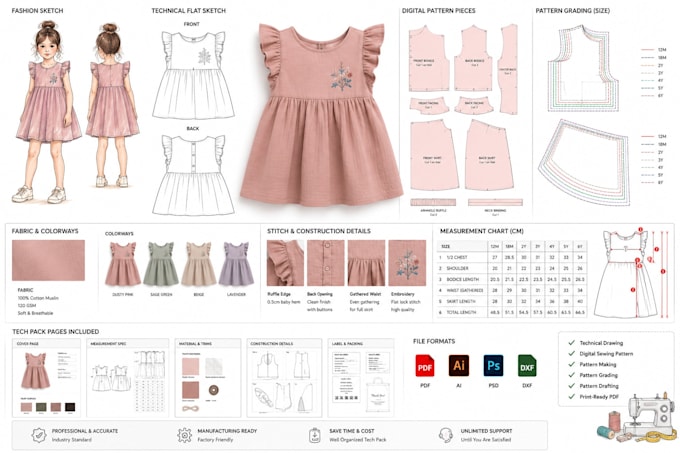The image size is (680, 453).
Task: Select the white fabric swatch in Material & Trims
Action: (x=214, y=367)
